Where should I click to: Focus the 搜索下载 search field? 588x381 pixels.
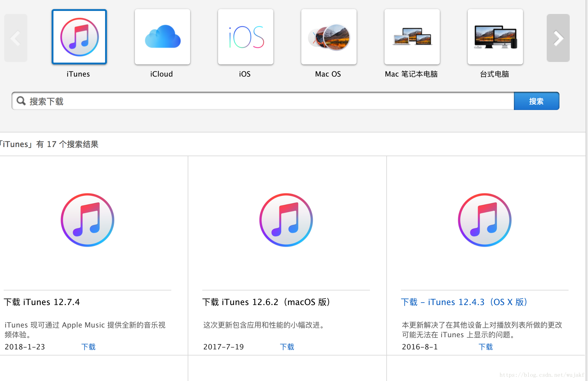(x=263, y=101)
